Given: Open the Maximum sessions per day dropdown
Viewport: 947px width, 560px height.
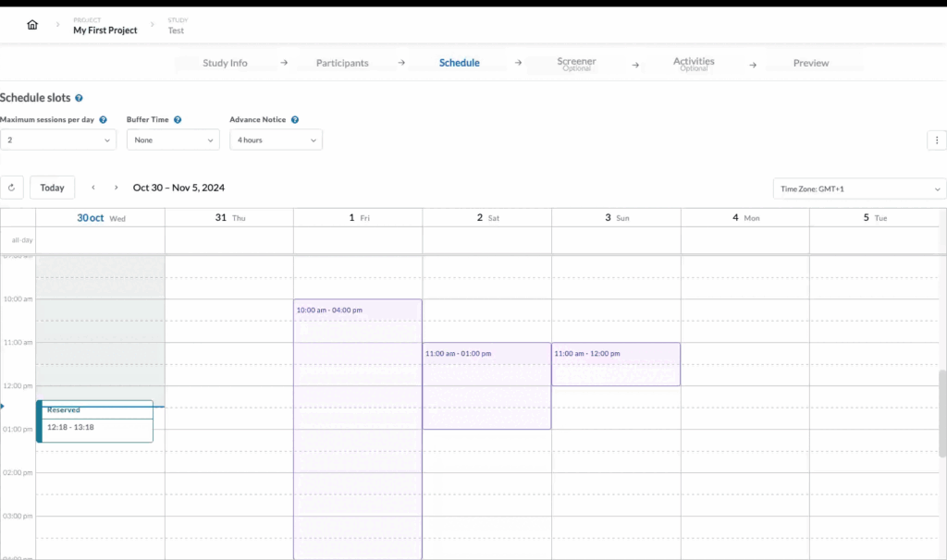Looking at the screenshot, I should point(57,140).
